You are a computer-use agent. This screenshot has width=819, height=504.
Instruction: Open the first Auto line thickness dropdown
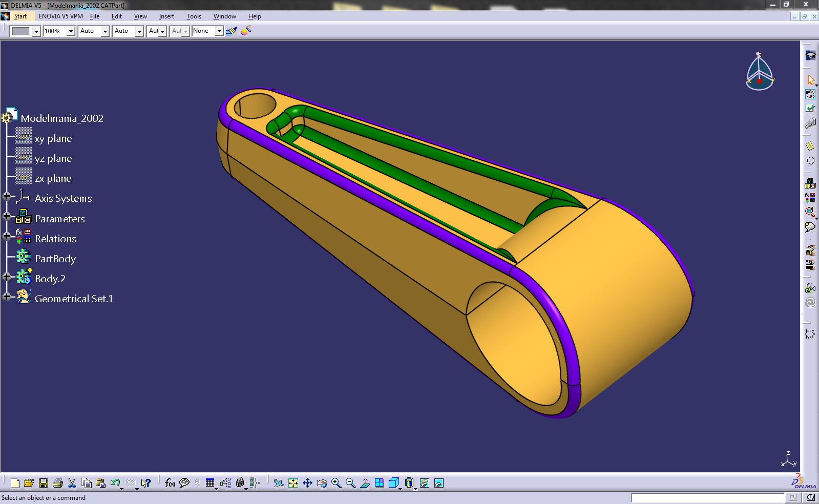click(x=105, y=31)
